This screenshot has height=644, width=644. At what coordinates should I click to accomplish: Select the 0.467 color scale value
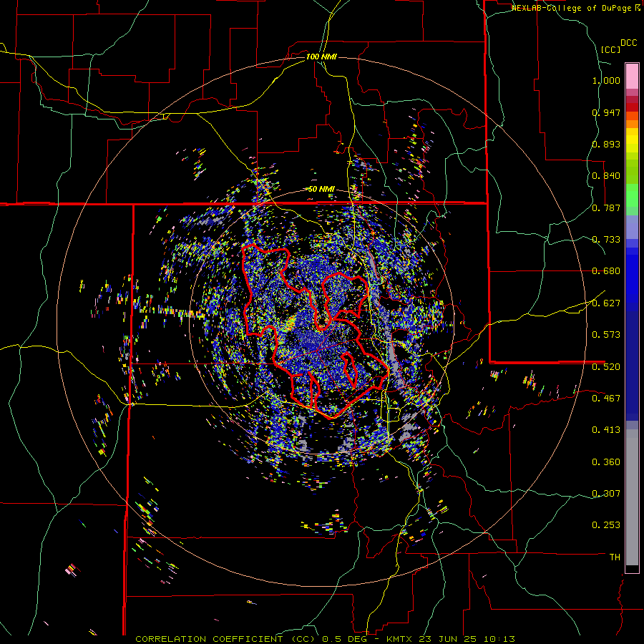[x=606, y=399]
